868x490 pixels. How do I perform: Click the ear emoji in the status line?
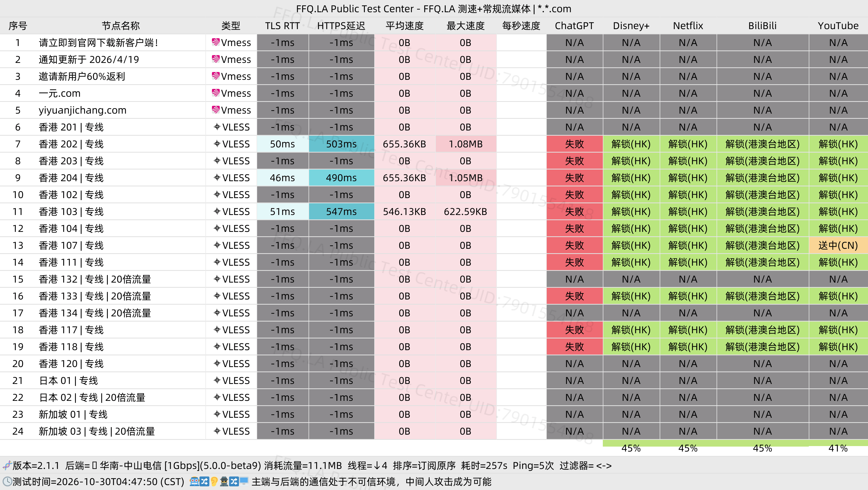tap(214, 482)
